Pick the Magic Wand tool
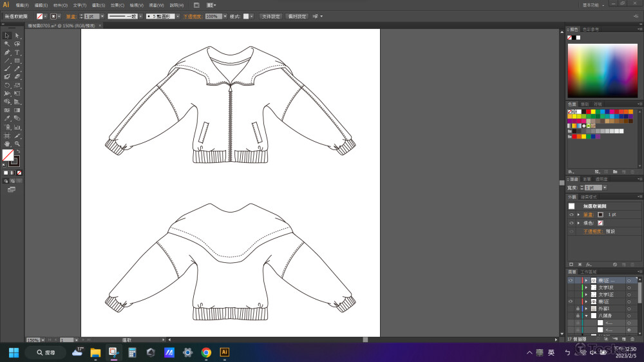This screenshot has width=644, height=362. tap(7, 44)
